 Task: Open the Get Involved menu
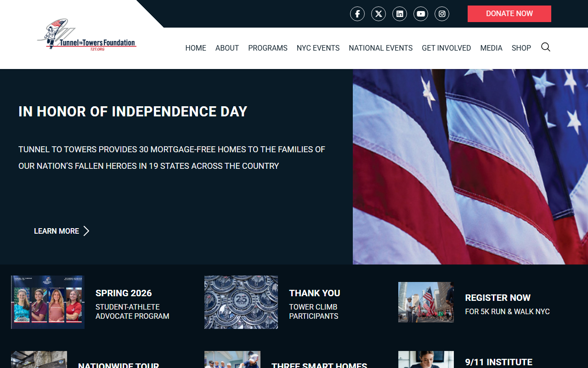tap(447, 48)
